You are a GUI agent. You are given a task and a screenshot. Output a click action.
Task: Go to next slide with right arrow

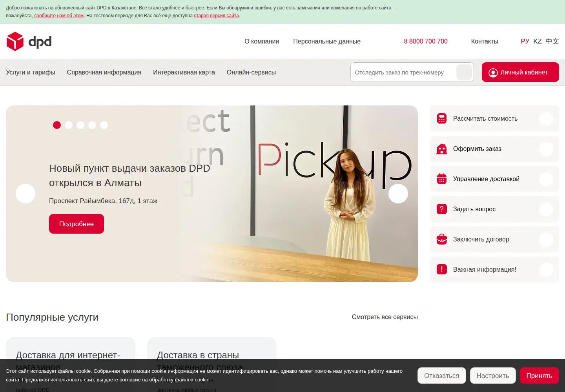[398, 194]
